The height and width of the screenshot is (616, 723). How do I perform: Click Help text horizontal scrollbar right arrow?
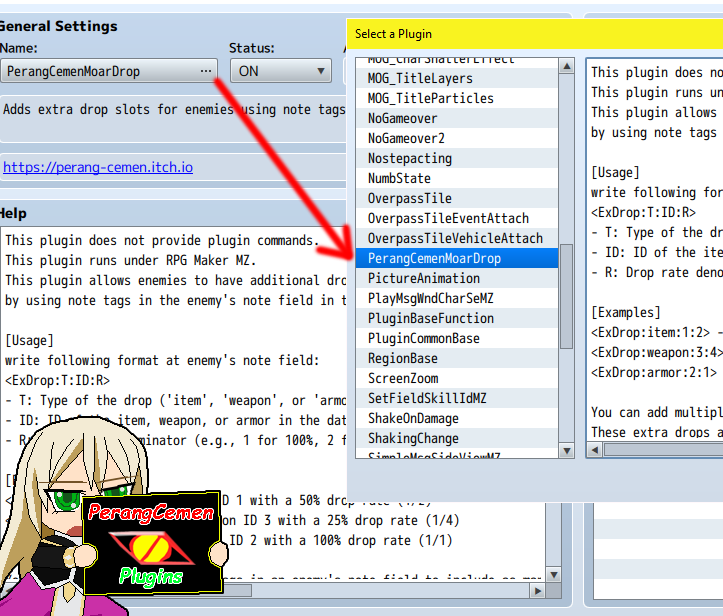coord(538,591)
